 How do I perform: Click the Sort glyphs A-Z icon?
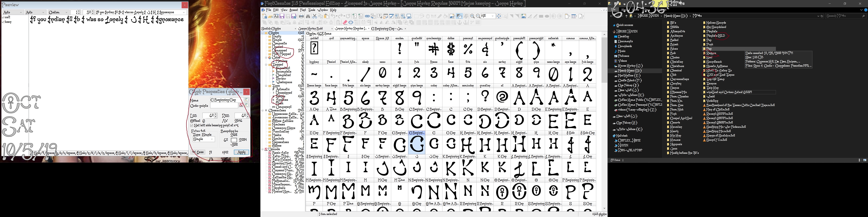point(574,16)
